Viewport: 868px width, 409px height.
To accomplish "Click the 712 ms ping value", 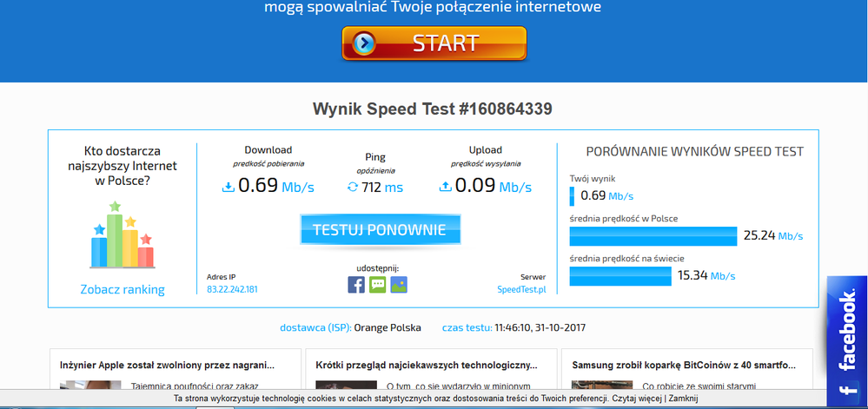I will point(382,188).
